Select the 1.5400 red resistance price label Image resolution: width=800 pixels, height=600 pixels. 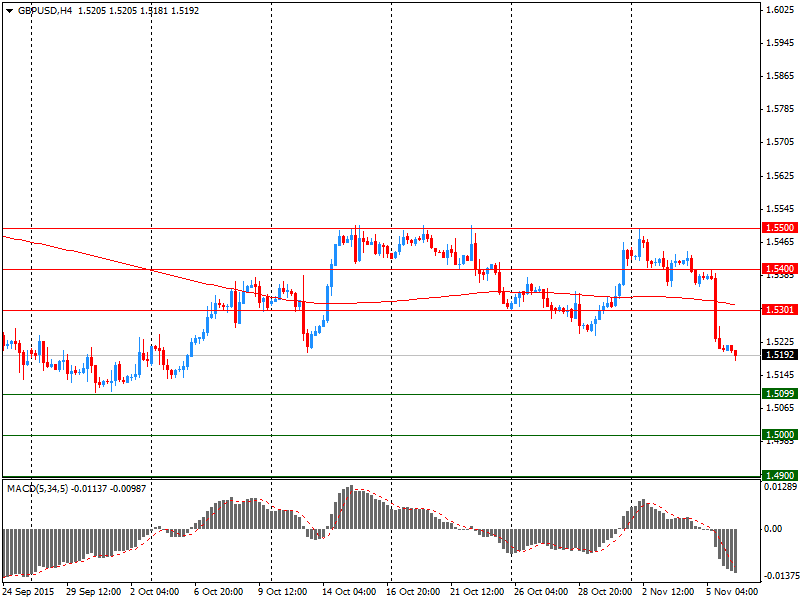point(780,268)
